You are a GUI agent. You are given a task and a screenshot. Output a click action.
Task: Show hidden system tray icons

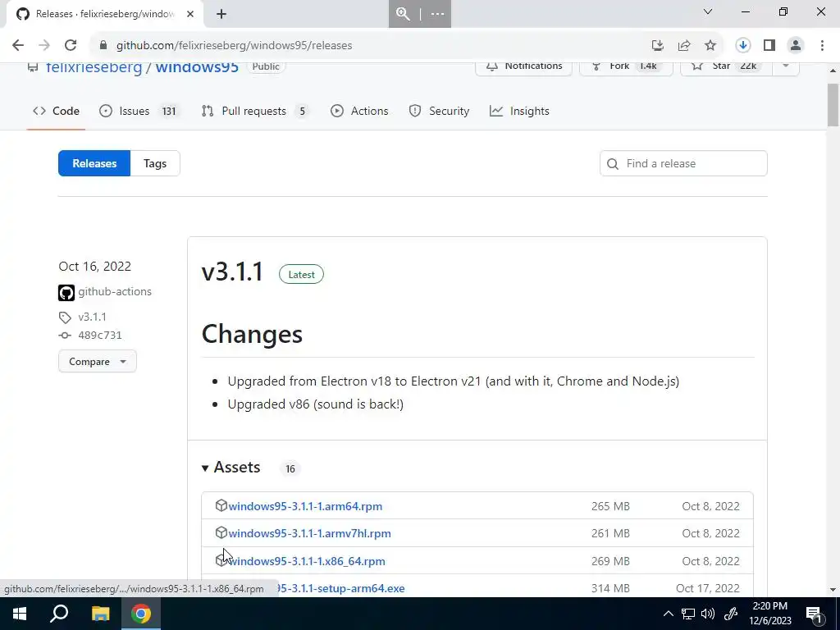click(x=668, y=614)
